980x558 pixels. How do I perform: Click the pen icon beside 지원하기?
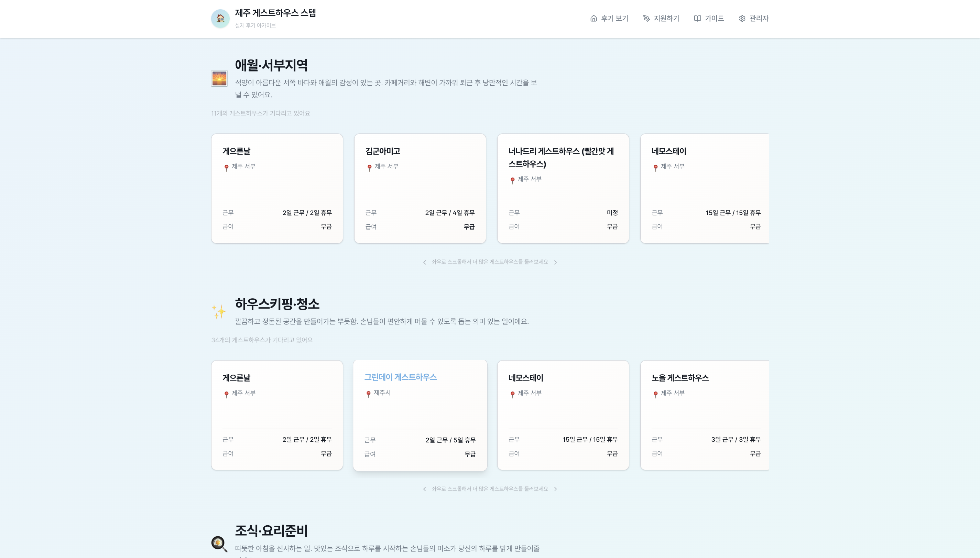tap(646, 18)
